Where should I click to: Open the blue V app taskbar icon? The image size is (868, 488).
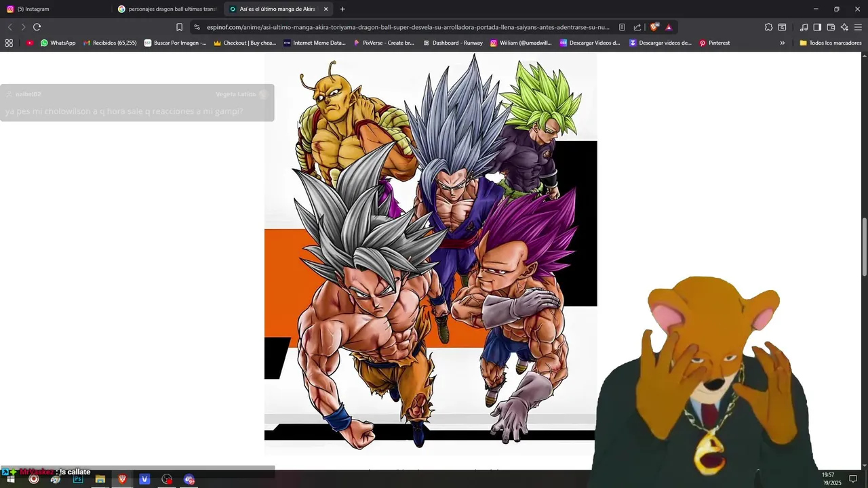tap(144, 479)
